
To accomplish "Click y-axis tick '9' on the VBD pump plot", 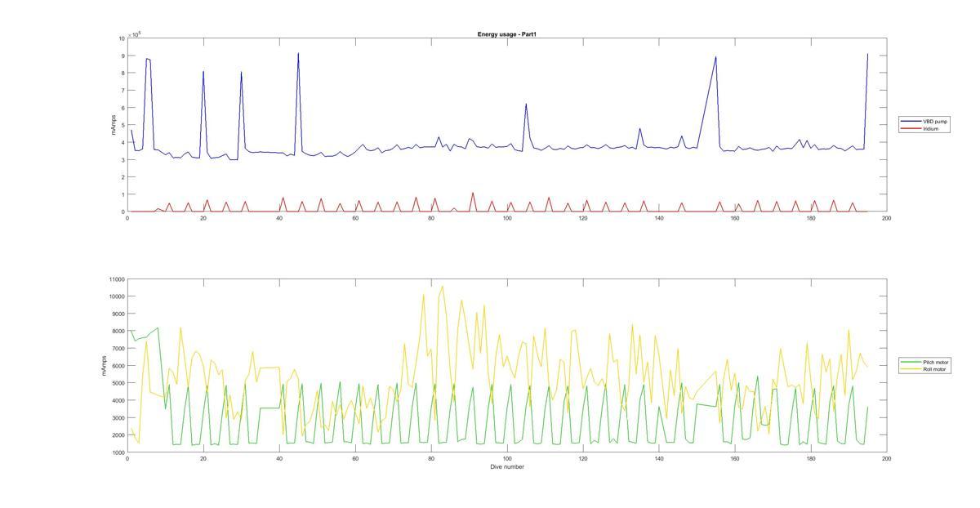I will point(122,56).
